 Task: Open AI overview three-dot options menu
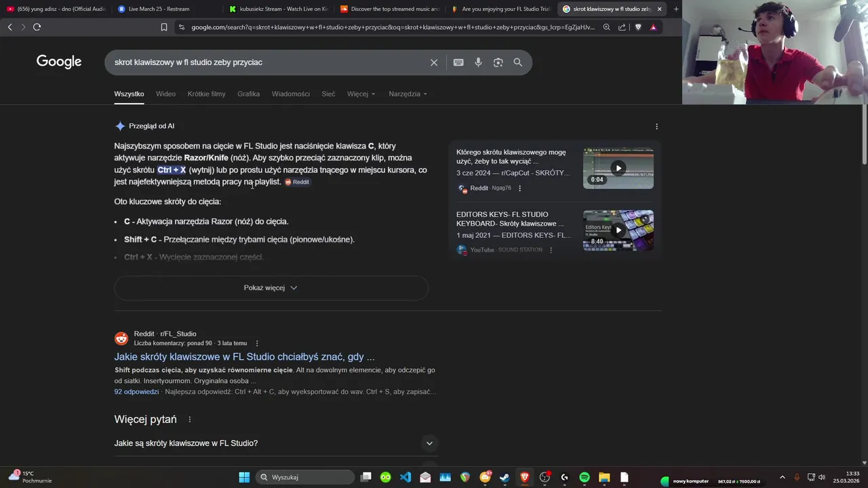(x=656, y=126)
